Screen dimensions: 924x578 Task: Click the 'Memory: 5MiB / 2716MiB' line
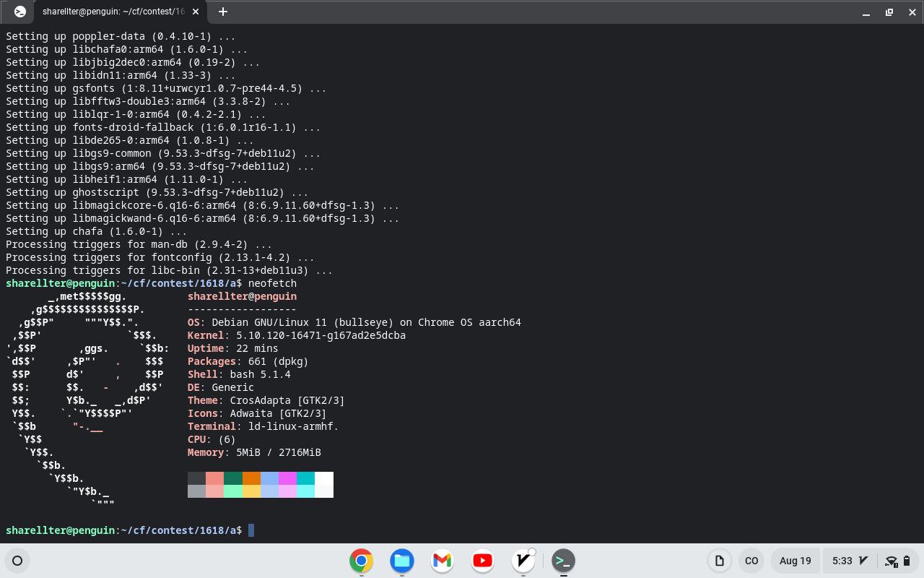[x=254, y=452]
